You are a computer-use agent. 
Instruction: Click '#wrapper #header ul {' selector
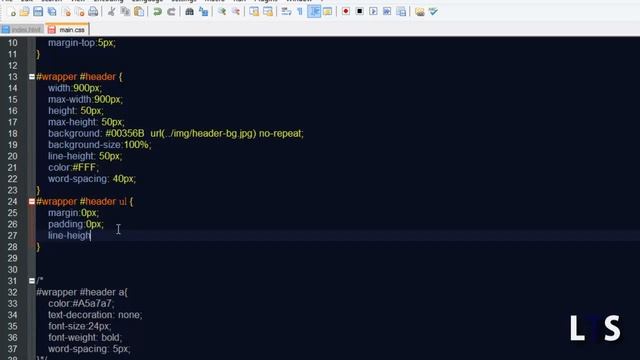(84, 202)
